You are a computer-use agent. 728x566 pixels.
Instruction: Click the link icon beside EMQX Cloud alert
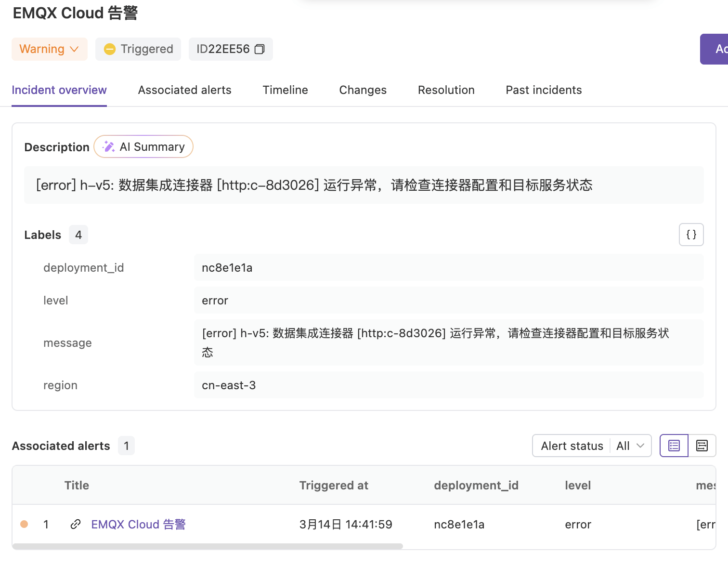pyautogui.click(x=76, y=524)
